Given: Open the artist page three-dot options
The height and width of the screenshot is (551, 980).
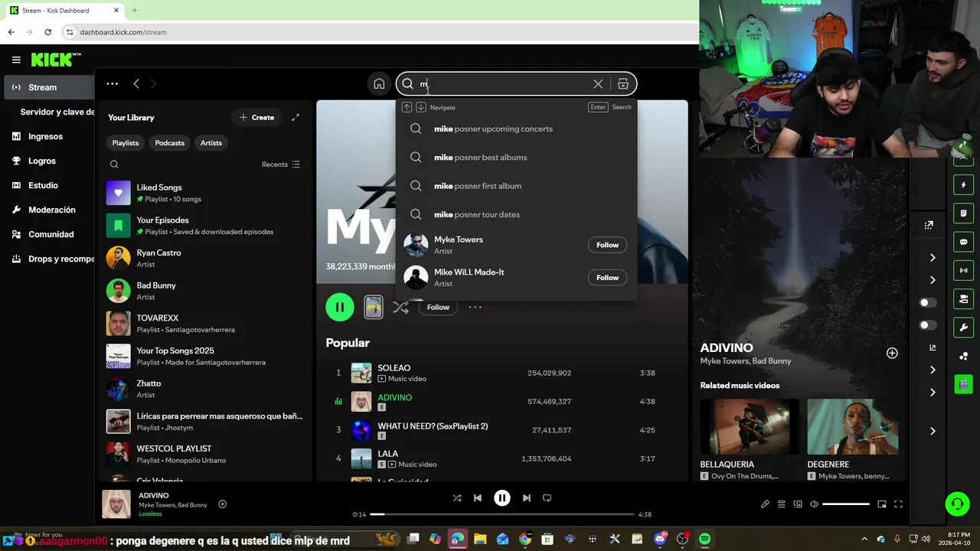Looking at the screenshot, I should coord(475,307).
